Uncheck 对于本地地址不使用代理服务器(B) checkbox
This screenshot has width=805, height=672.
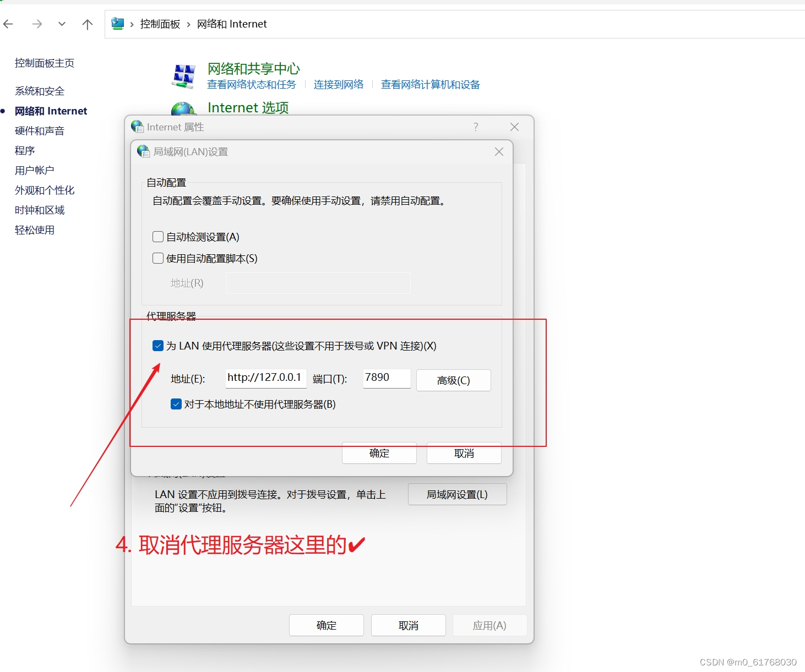point(176,404)
